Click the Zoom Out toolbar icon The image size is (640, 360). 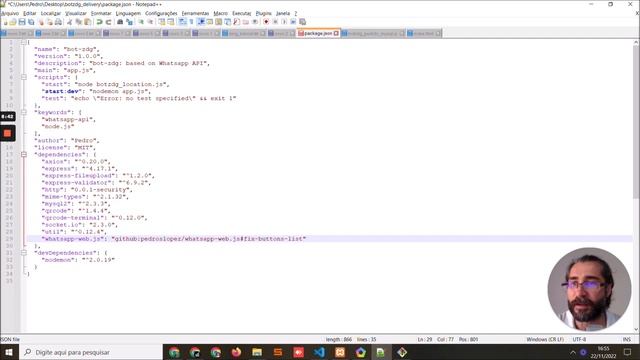click(x=150, y=22)
